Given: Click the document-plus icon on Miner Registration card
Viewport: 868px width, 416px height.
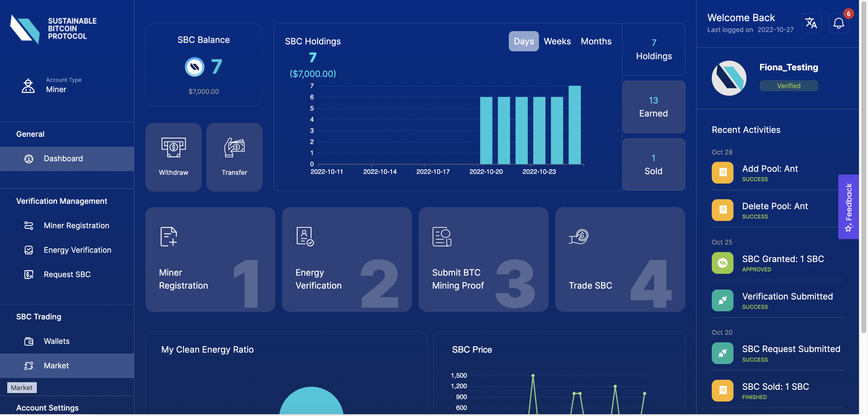Looking at the screenshot, I should pos(169,236).
